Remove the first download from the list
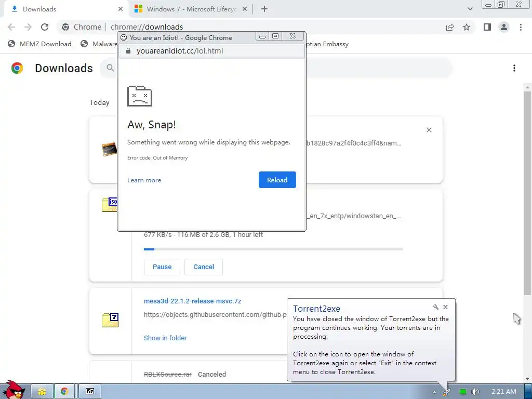The height and width of the screenshot is (399, 532). (x=429, y=130)
